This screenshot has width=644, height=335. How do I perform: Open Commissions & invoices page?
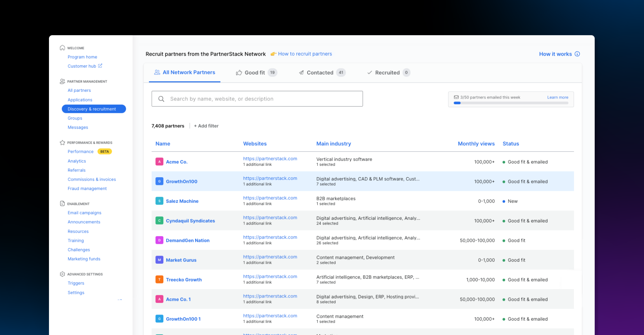point(92,180)
